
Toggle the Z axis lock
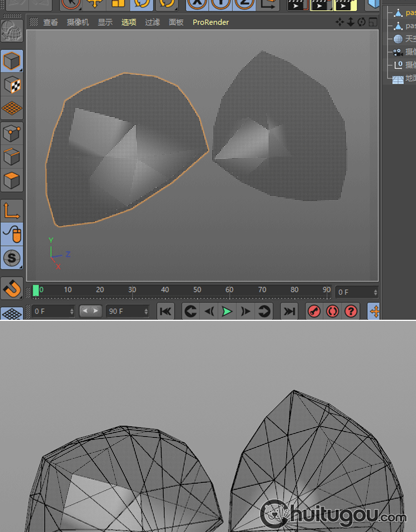pyautogui.click(x=244, y=3)
